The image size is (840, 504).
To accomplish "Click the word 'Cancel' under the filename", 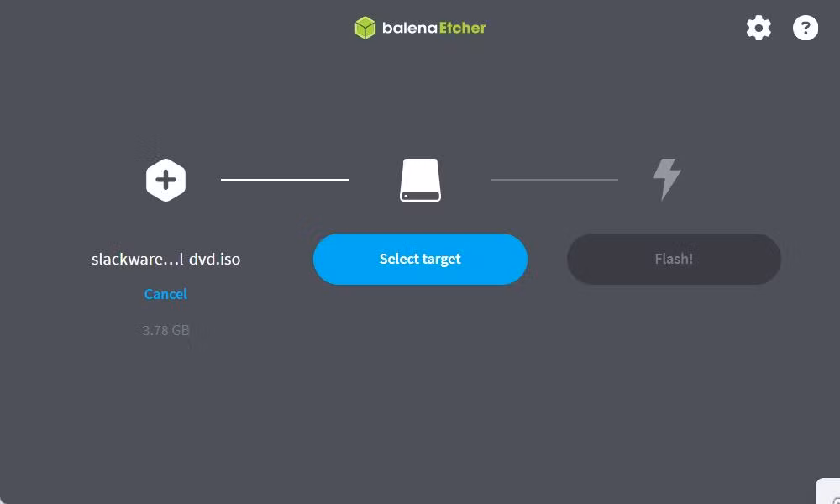I will point(165,294).
